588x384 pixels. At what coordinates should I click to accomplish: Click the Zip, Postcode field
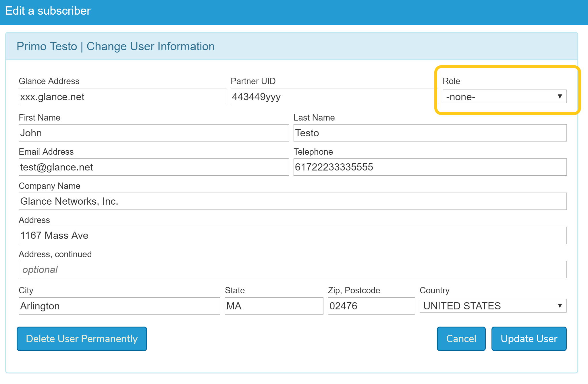(371, 306)
